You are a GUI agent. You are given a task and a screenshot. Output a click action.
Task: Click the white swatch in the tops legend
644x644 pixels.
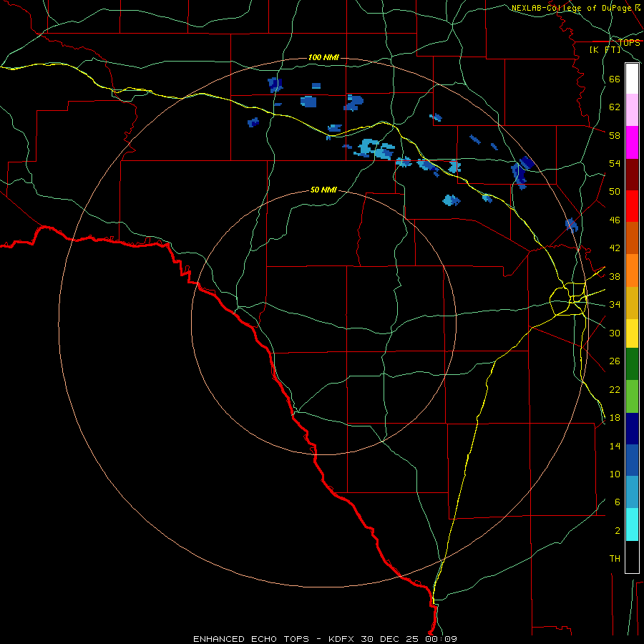(632, 79)
